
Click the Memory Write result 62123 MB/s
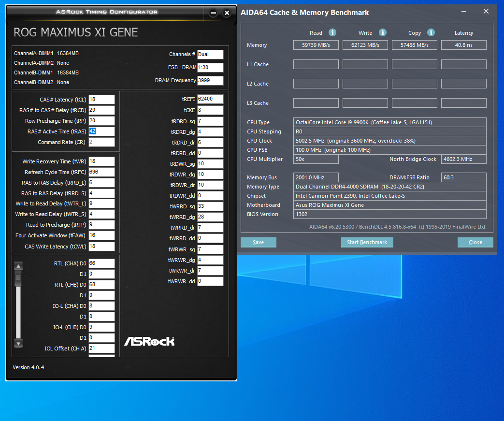coord(365,45)
